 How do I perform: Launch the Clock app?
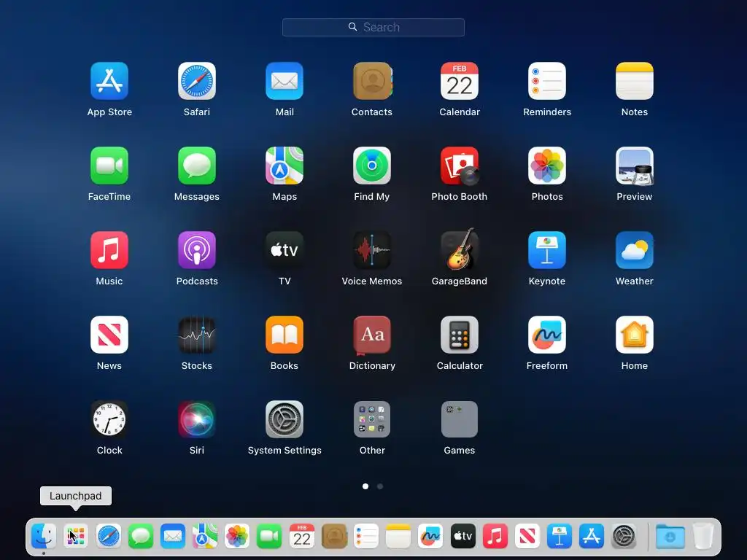pyautogui.click(x=109, y=419)
